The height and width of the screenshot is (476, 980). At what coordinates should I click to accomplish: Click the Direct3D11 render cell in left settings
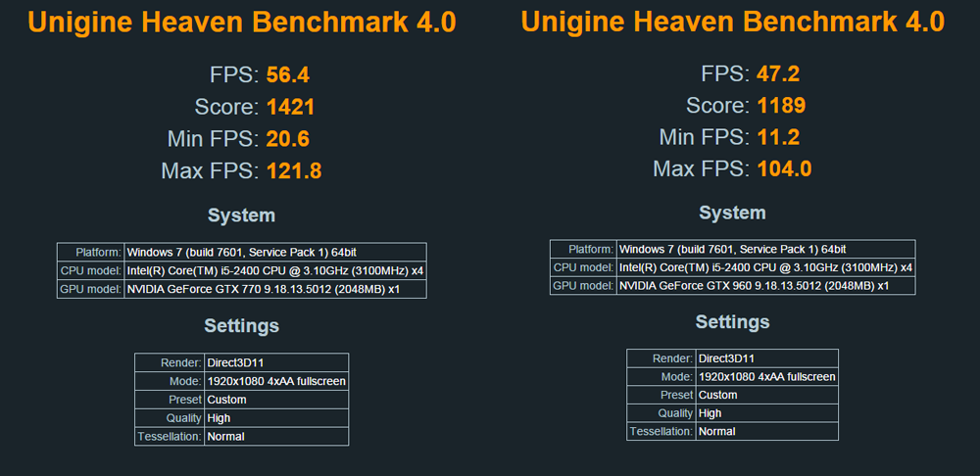(275, 362)
